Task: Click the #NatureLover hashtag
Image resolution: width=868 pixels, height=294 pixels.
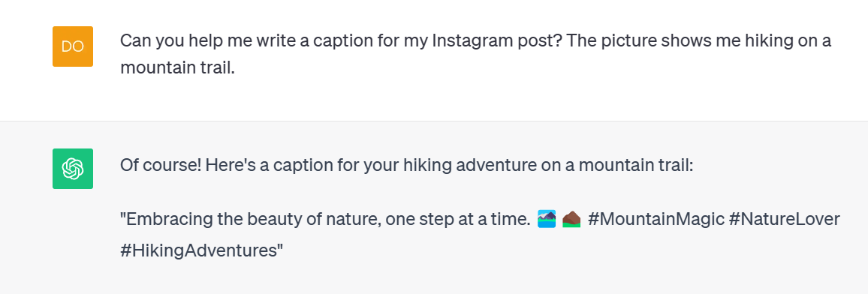Action: pos(785,220)
